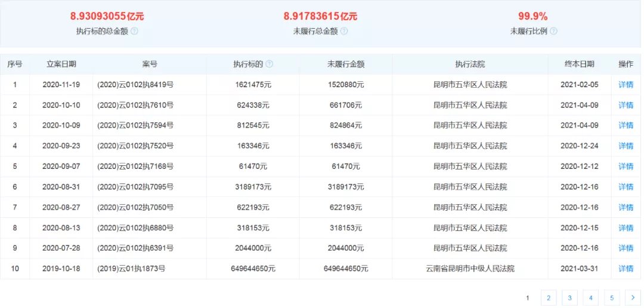Select case number (2020)云0102执7095号

(x=135, y=187)
